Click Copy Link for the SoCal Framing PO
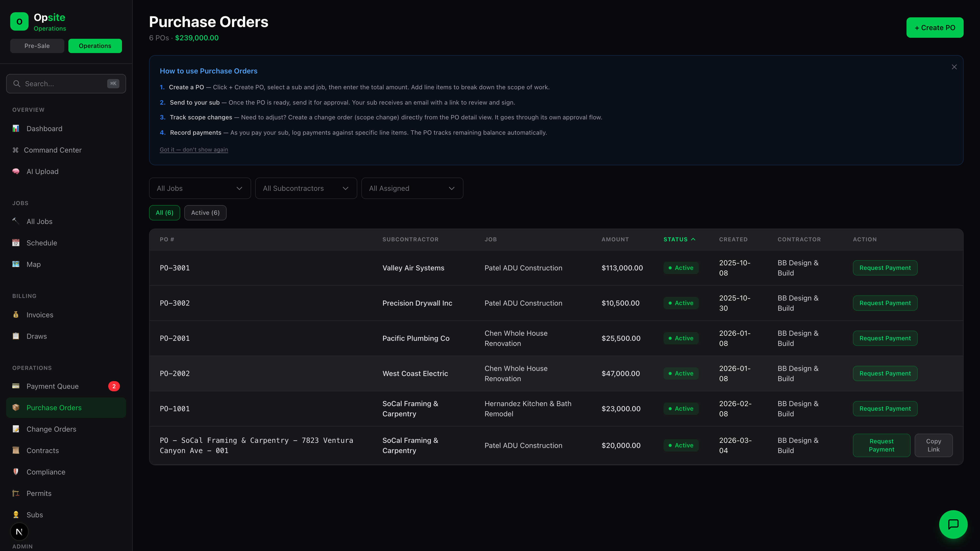Viewport: 980px width, 551px height. 933,445
